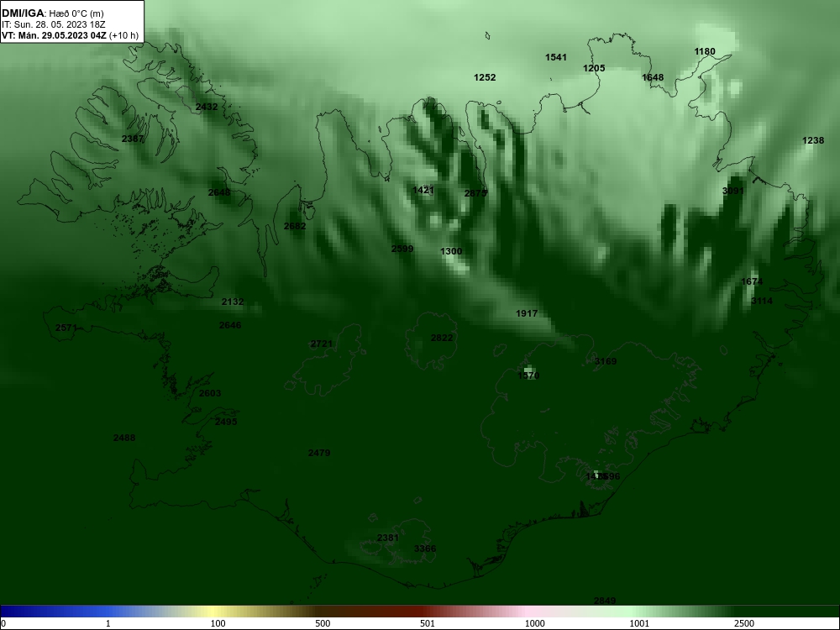Screen dimensions: 840x630
Task: Click the legend tick label 501
Action: (x=428, y=623)
